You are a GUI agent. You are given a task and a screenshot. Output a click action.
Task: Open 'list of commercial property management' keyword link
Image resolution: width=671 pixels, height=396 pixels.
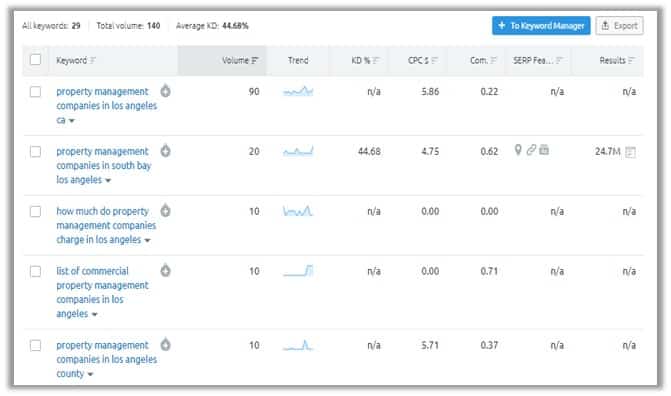102,292
